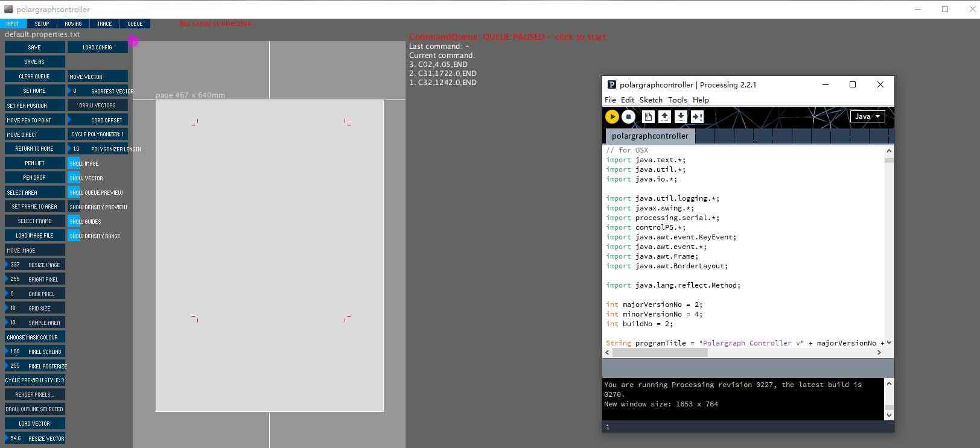Click the DRAW VECTORS button
Screen dimensions: 980x448
(97, 105)
